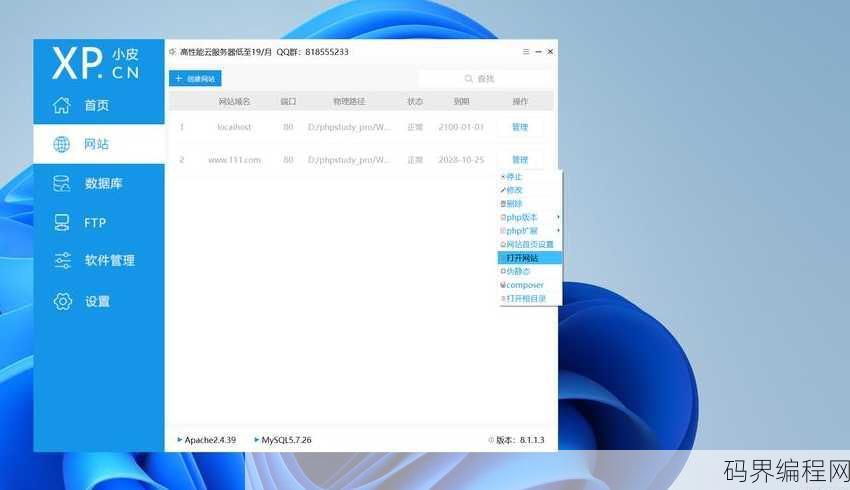Click the port 80 cell for www.111.com
The width and height of the screenshot is (850, 490).
[x=288, y=159]
